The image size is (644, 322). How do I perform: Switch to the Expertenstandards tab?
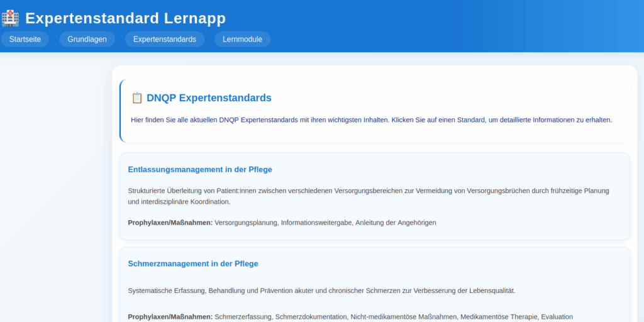point(165,39)
